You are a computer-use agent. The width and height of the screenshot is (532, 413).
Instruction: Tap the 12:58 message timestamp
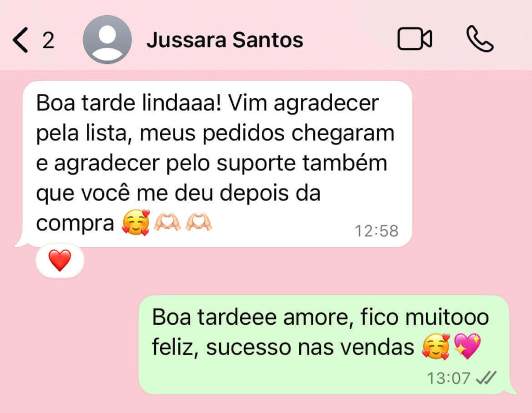(376, 231)
